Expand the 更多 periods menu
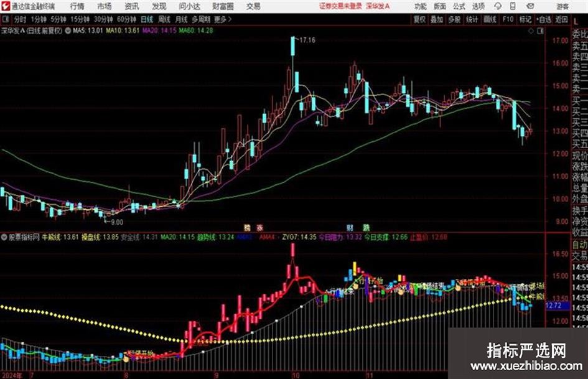The image size is (588, 379). (x=222, y=19)
